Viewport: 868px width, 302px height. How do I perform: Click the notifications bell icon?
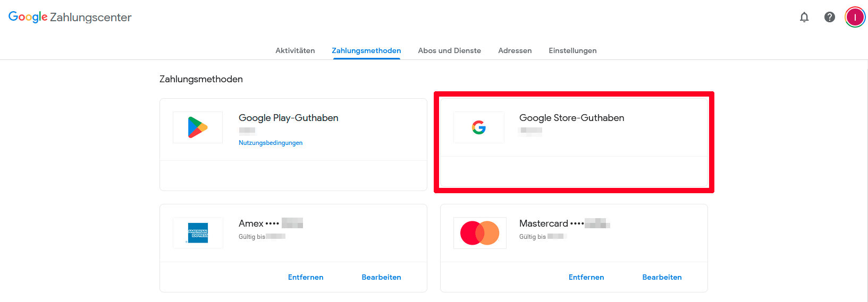(x=804, y=17)
